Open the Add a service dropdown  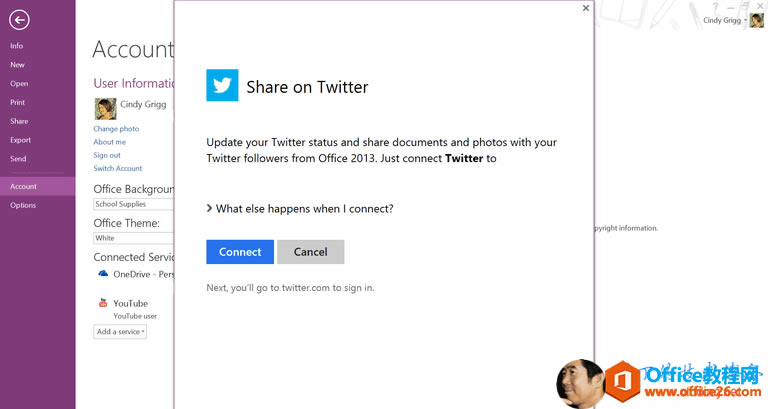[120, 332]
